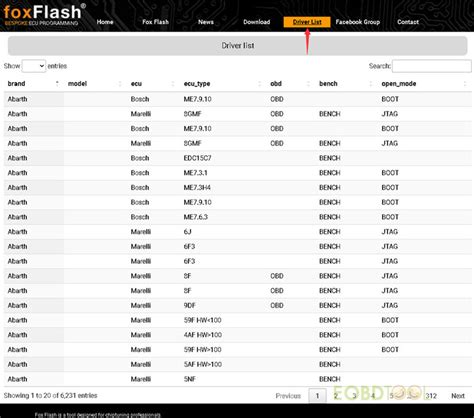Open the Home menu item
The height and width of the screenshot is (418, 474).
click(x=105, y=22)
